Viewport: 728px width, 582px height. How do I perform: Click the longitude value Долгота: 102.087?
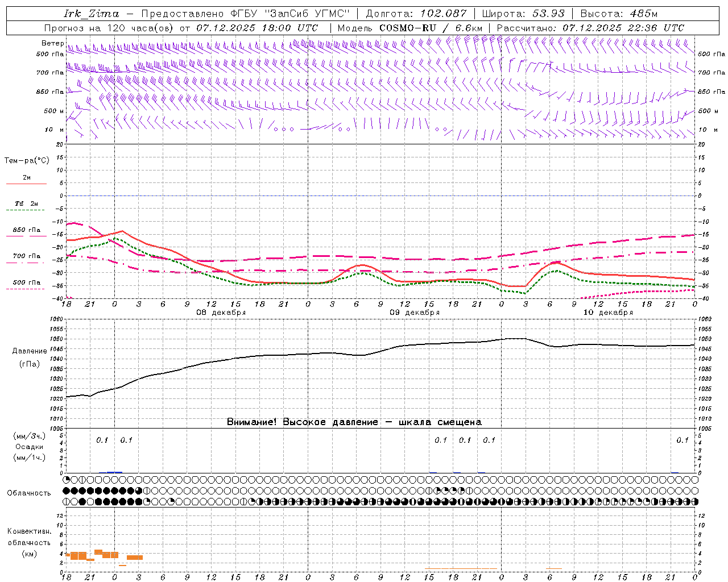click(x=416, y=14)
